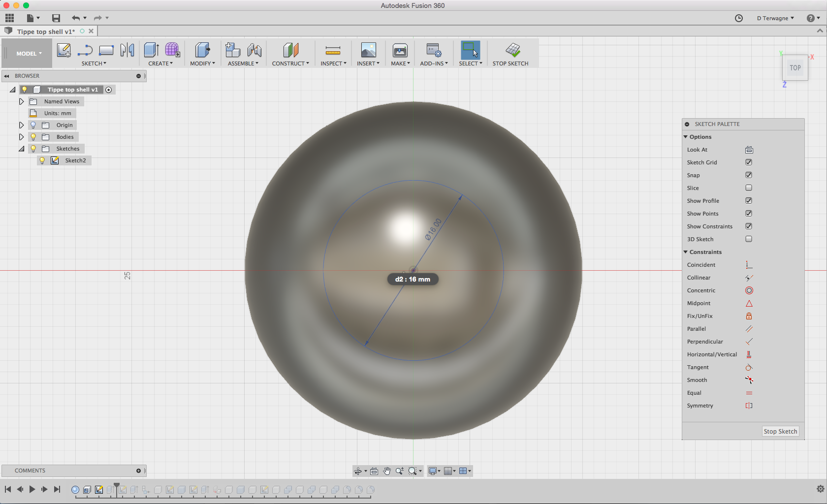The height and width of the screenshot is (504, 827).
Task: Collapse the Sketches folder
Action: 21,149
